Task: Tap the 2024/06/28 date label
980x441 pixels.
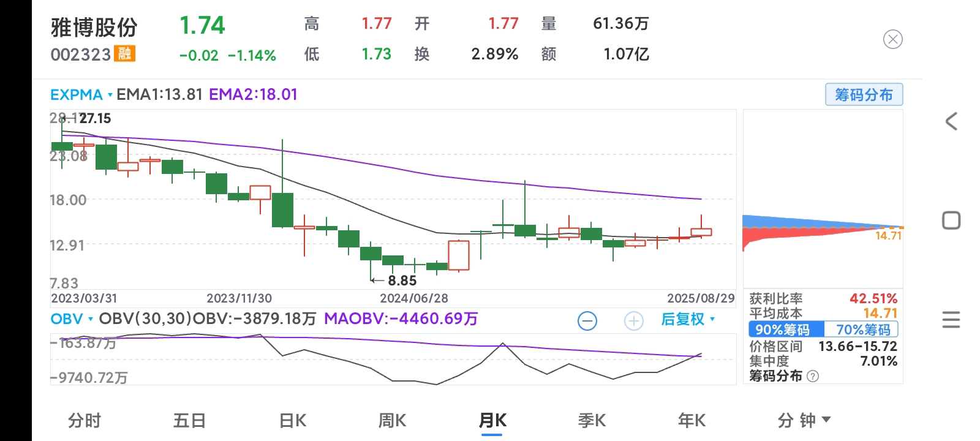Action: (414, 298)
